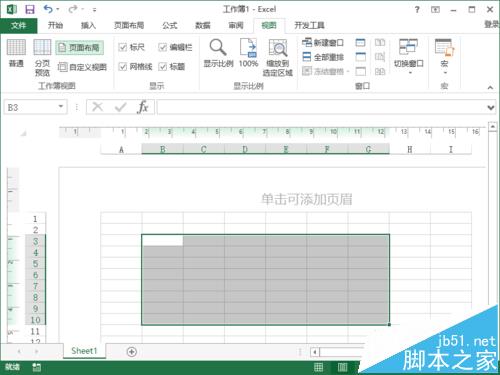
Task: Click 缩放到选定区域 zoom to selection
Action: click(x=278, y=57)
